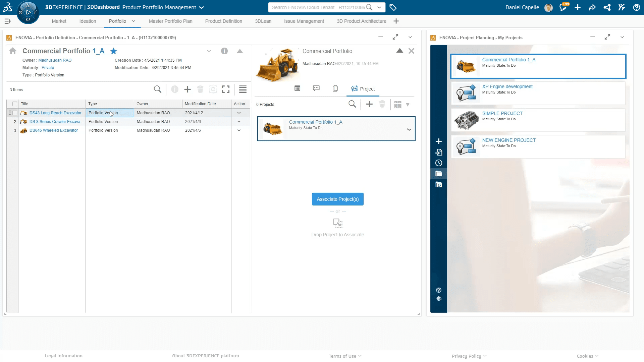644x362 pixels.
Task: Check the select-all checkbox in Title header
Action: [15, 104]
